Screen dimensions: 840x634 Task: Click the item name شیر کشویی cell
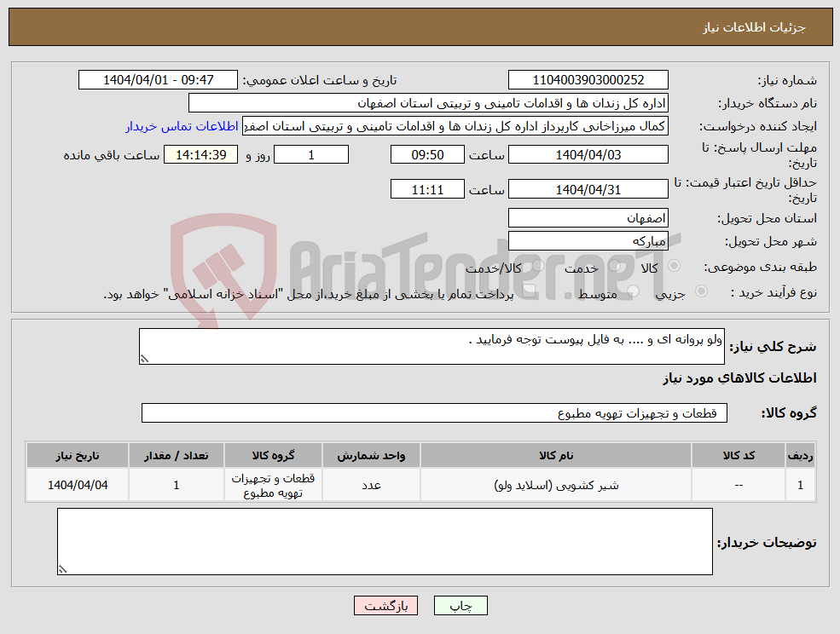coord(556,485)
